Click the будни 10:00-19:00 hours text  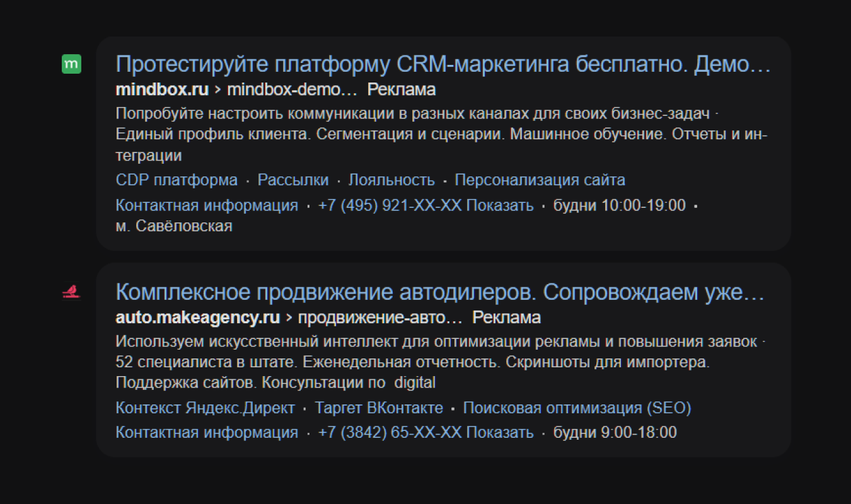pyautogui.click(x=619, y=205)
